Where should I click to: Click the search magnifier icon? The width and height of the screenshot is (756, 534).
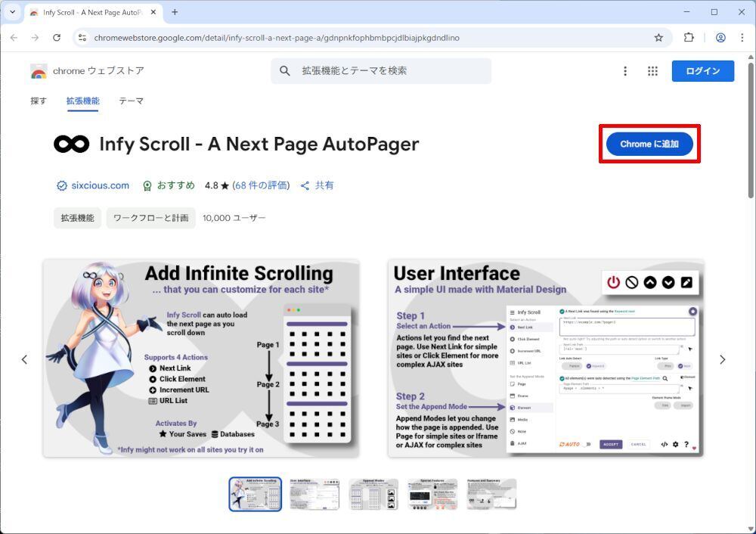285,71
